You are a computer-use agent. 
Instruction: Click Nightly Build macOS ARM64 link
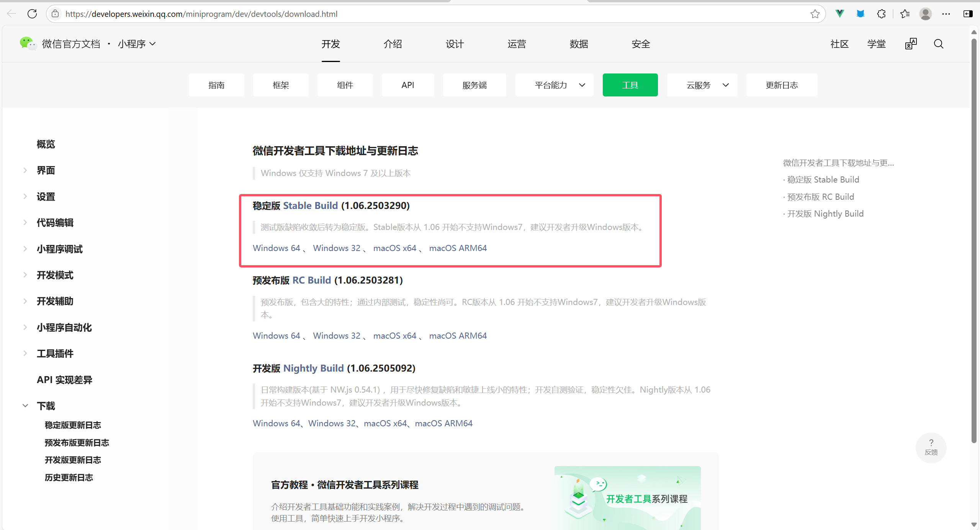(443, 423)
